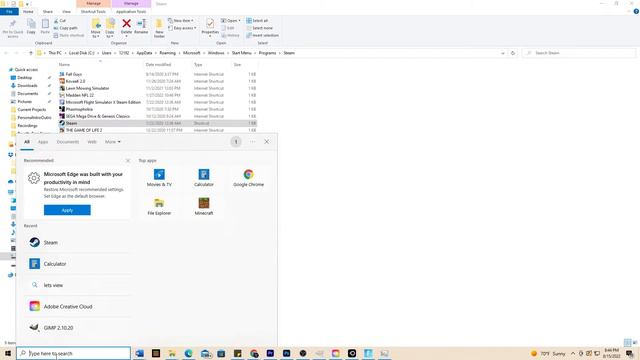Open File Explorer from Top apps
The width and height of the screenshot is (640, 360).
[x=159, y=207]
